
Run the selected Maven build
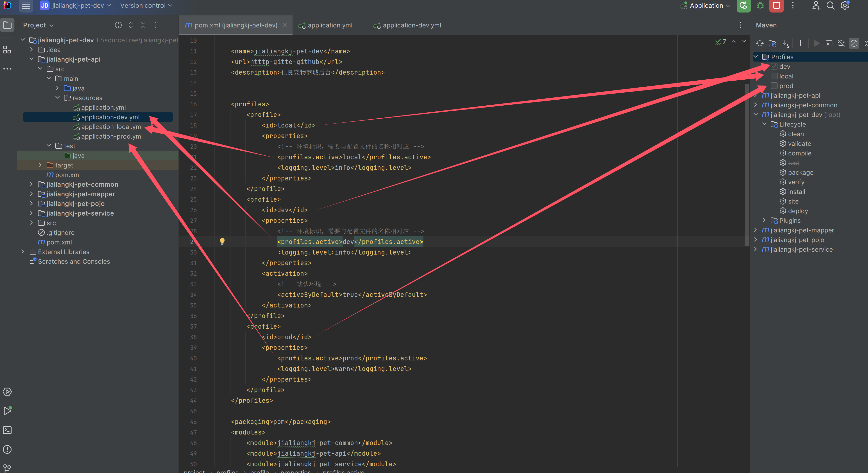[816, 44]
